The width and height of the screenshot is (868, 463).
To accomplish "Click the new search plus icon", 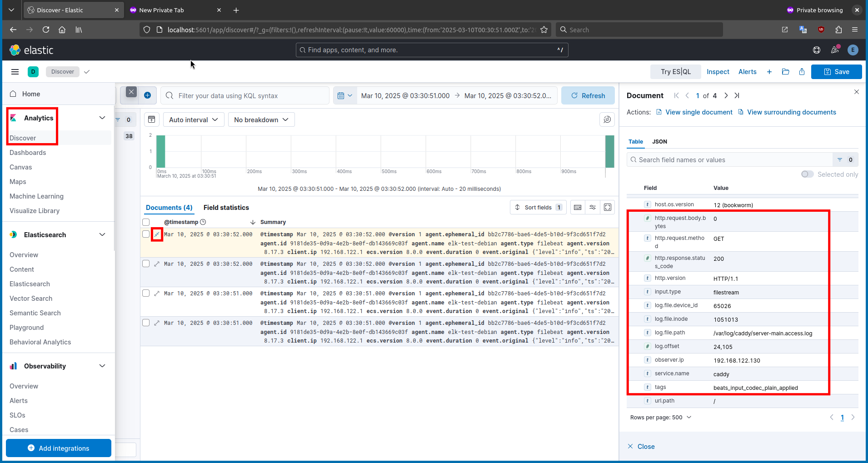I will pyautogui.click(x=769, y=72).
